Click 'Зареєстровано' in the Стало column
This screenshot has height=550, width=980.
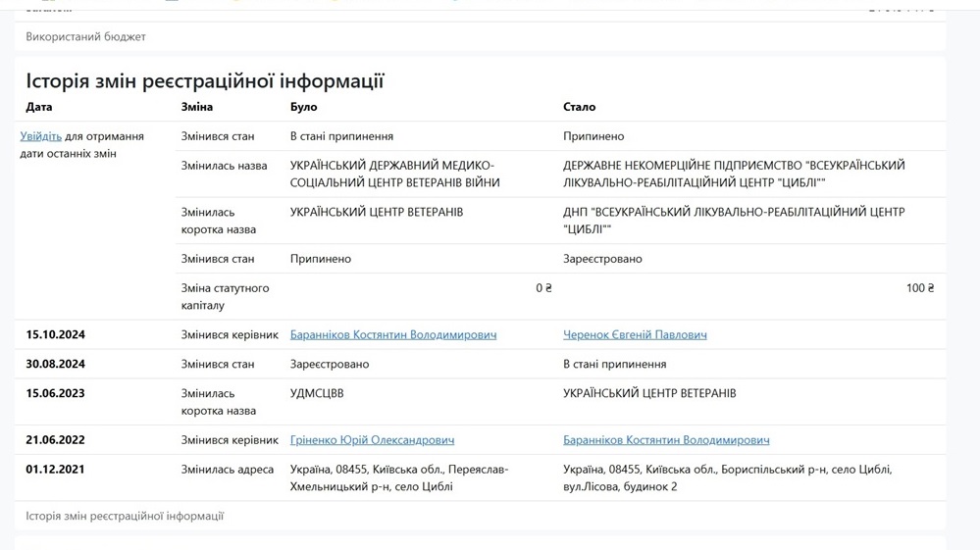pyautogui.click(x=602, y=259)
